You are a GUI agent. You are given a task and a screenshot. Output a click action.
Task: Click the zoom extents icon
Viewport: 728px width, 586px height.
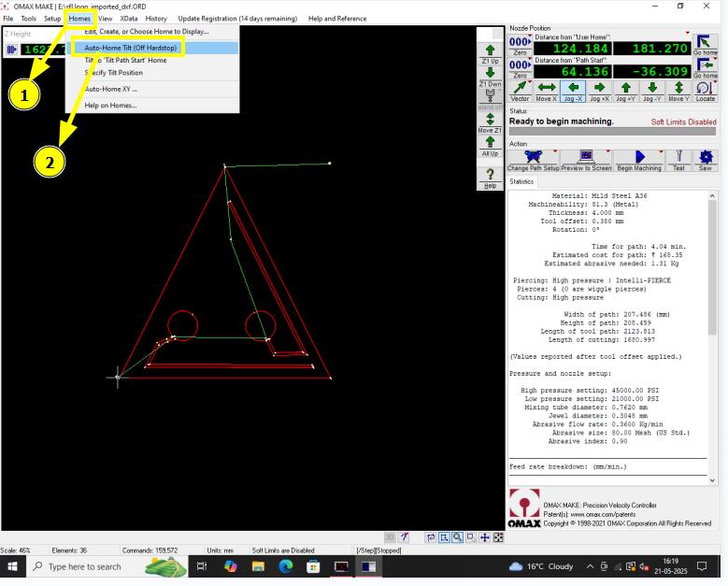498,537
